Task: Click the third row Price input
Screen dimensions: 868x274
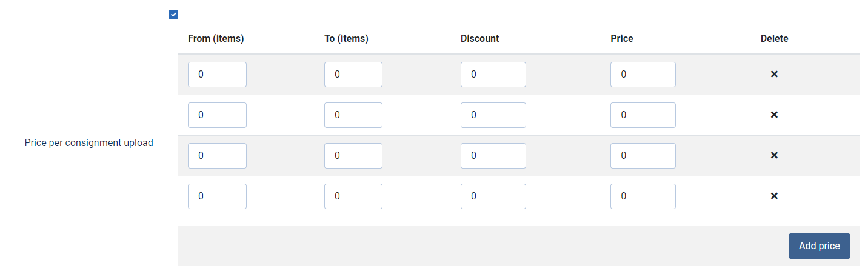Action: click(643, 156)
